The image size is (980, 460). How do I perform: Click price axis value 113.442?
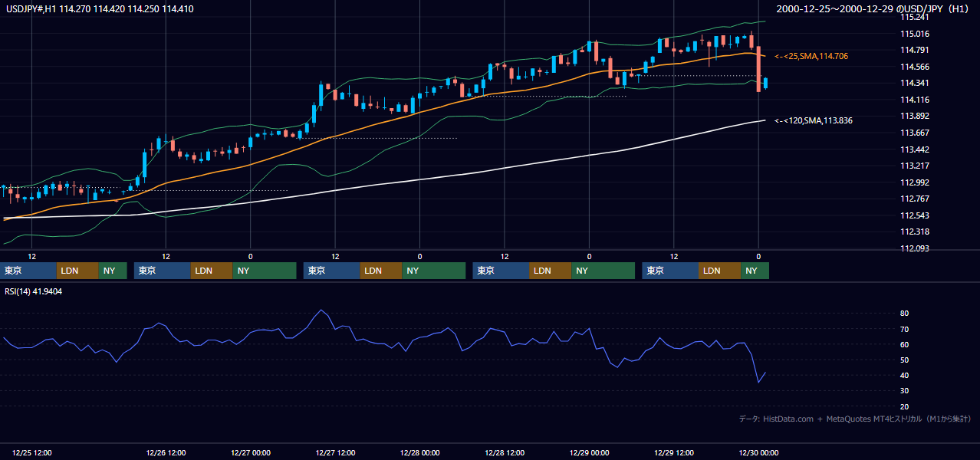tap(915, 149)
